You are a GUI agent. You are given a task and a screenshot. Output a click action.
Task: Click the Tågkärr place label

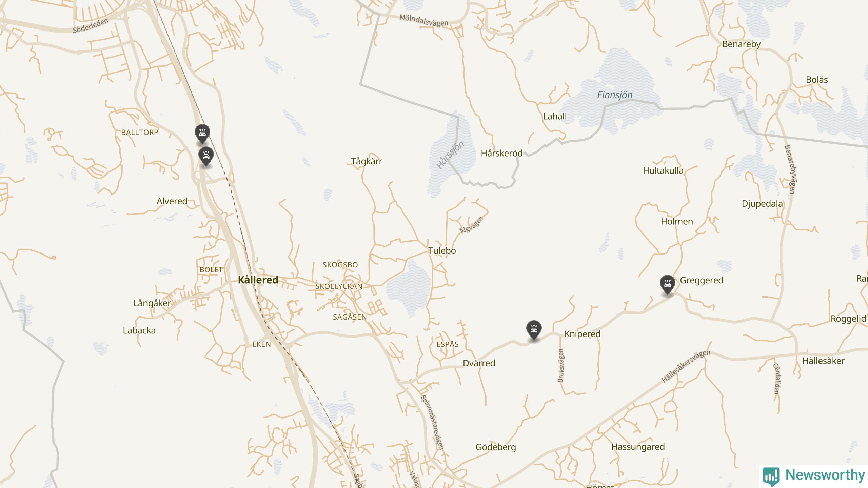pyautogui.click(x=367, y=161)
